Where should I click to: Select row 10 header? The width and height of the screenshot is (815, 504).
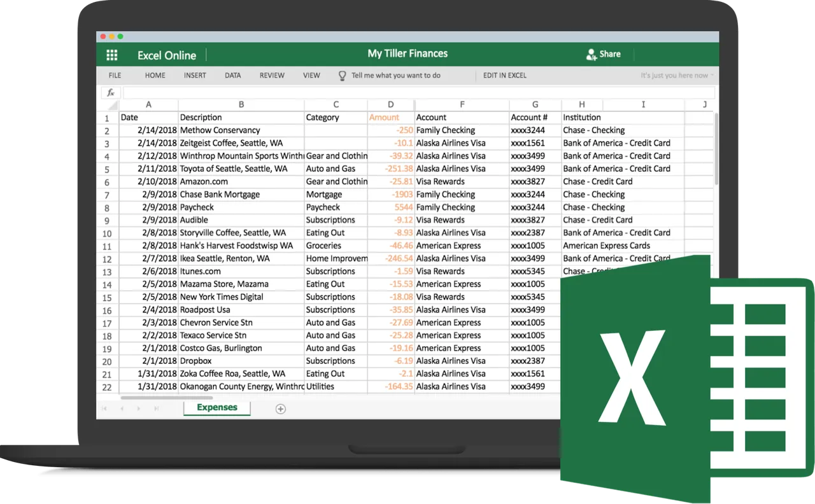point(107,234)
